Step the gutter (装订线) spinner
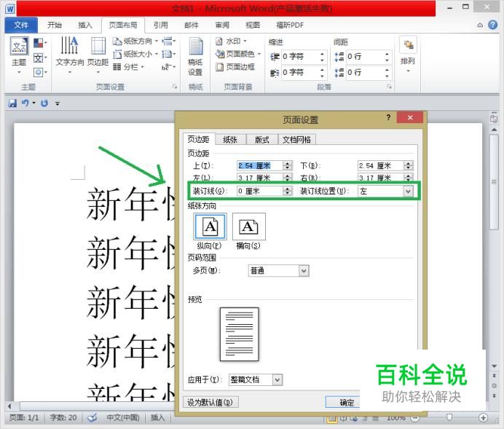The image size is (504, 429). [288, 192]
